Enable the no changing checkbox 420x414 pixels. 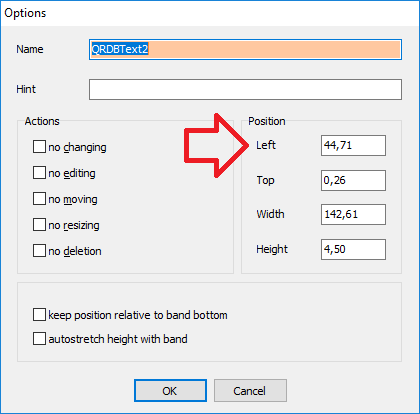39,147
